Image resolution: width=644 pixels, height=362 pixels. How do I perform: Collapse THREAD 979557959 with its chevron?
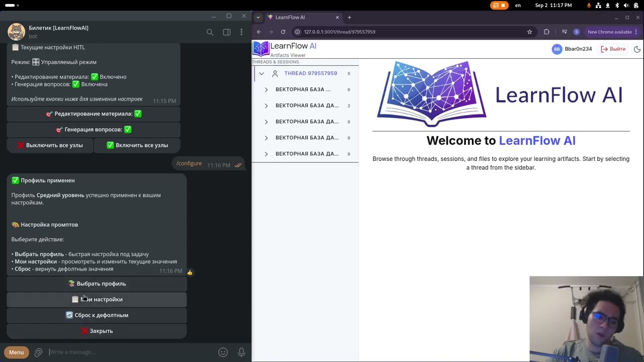262,73
